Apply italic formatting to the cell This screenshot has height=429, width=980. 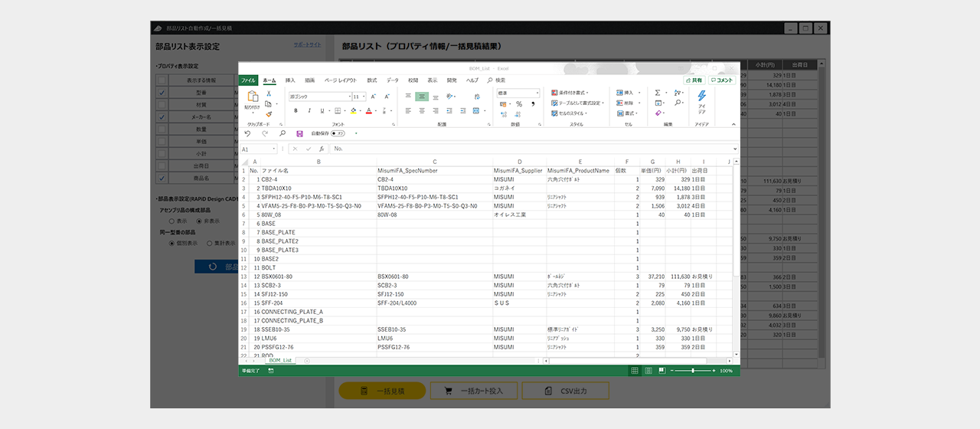[308, 111]
